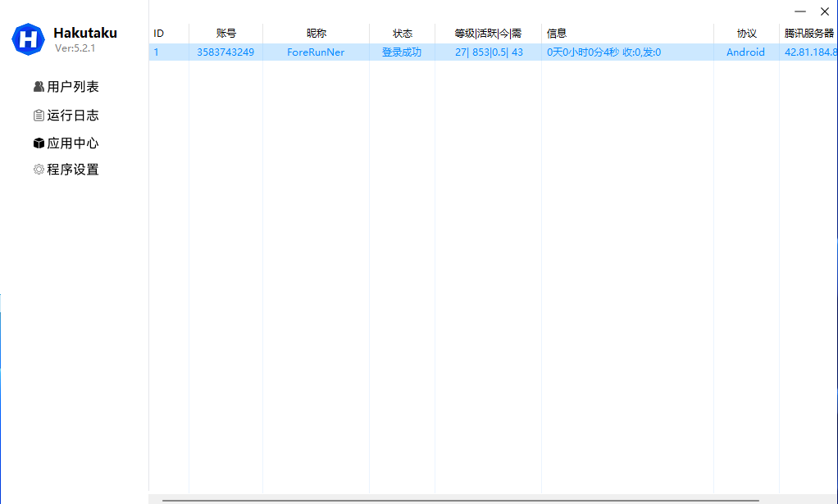
Task: Click the 昵称 column header
Action: pos(316,34)
